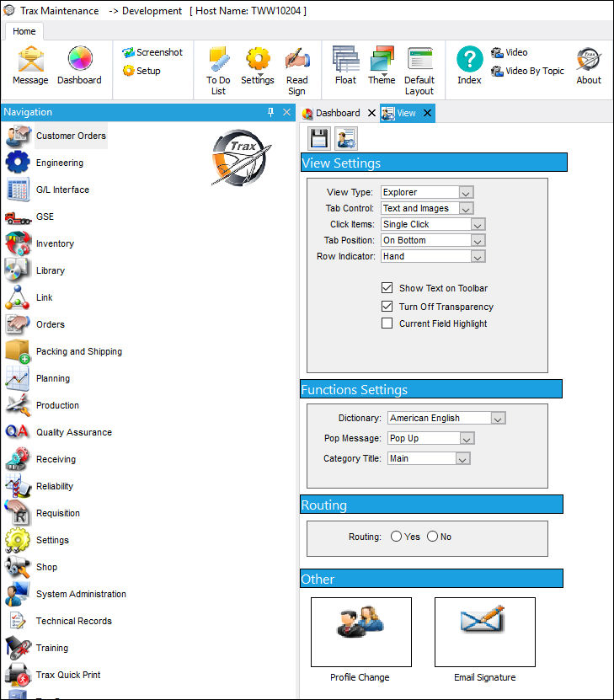The image size is (614, 700).
Task: Click the Float windows icon
Action: pyautogui.click(x=346, y=65)
